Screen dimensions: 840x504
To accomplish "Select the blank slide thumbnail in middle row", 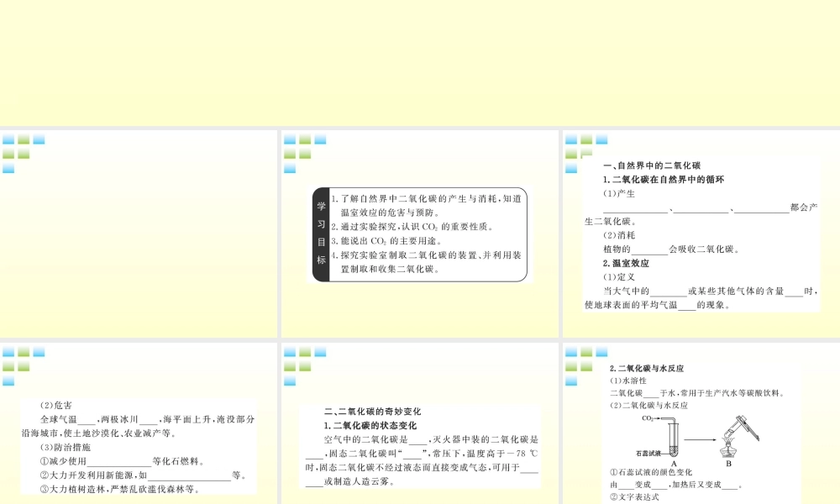I will click(139, 234).
